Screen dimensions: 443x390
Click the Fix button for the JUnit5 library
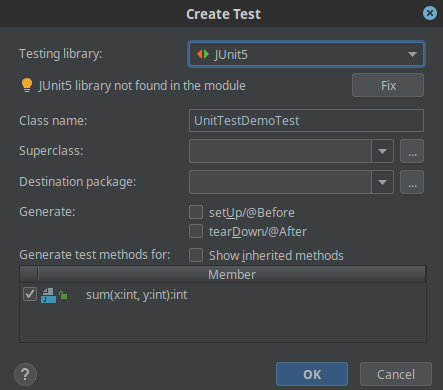(388, 85)
